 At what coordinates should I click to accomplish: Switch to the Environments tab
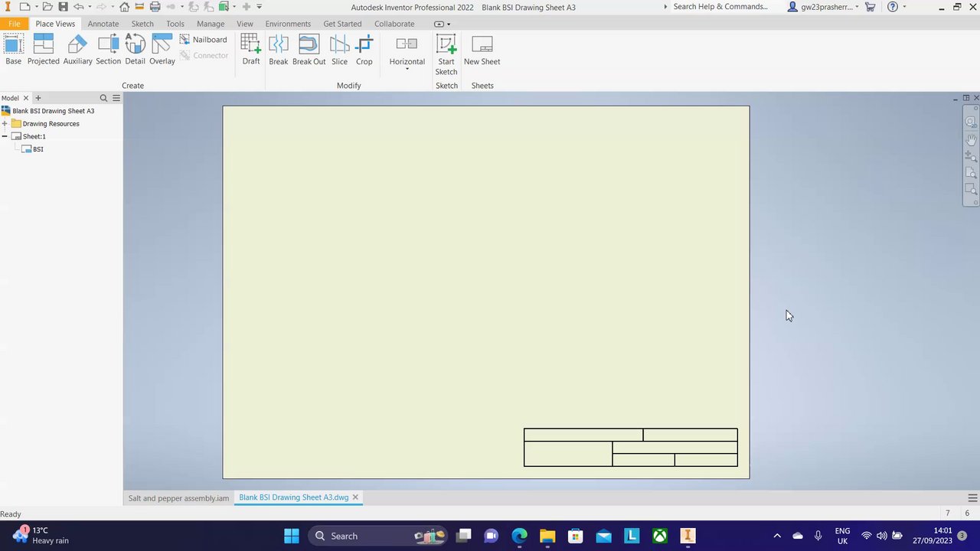coord(288,24)
